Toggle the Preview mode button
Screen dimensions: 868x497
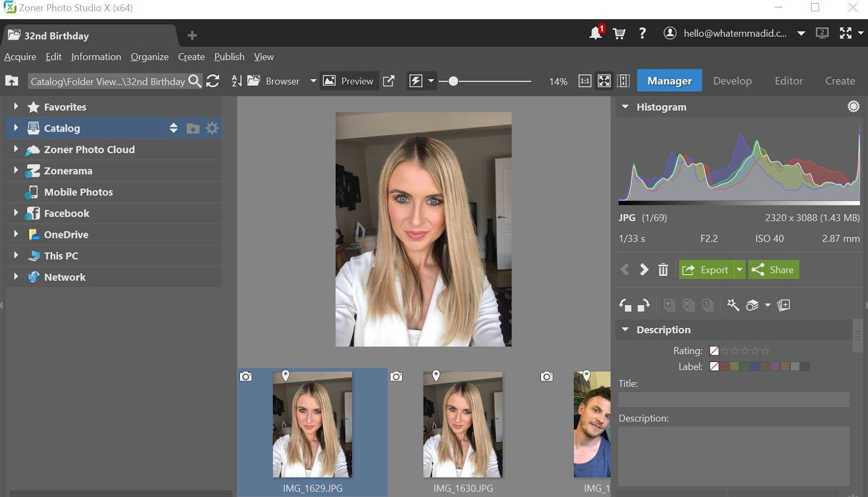(349, 81)
